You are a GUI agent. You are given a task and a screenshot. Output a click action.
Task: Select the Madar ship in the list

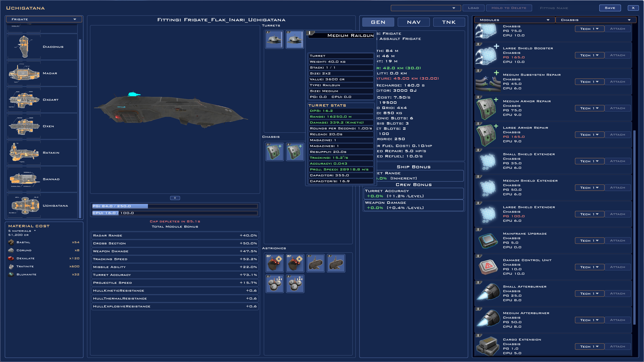pos(42,73)
